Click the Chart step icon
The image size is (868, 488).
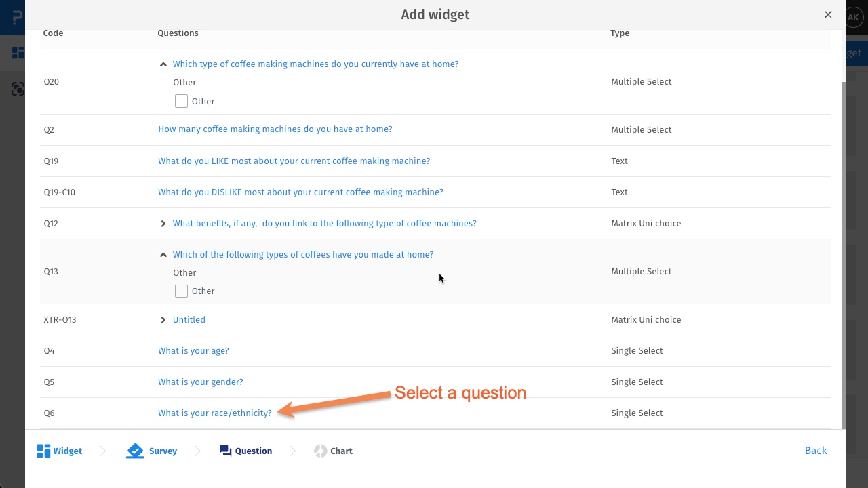[x=321, y=451]
